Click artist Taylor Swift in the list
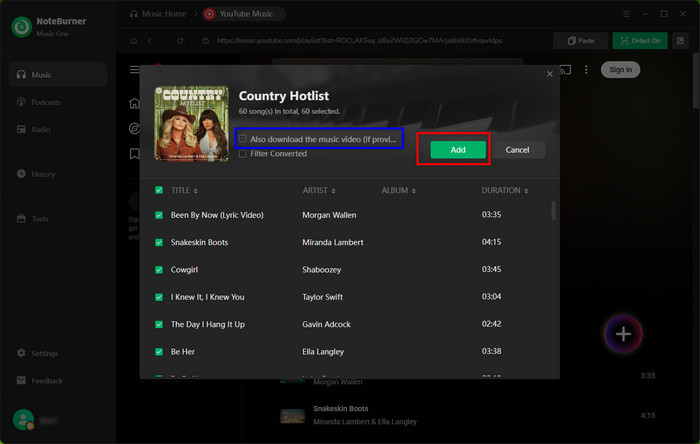 (322, 297)
